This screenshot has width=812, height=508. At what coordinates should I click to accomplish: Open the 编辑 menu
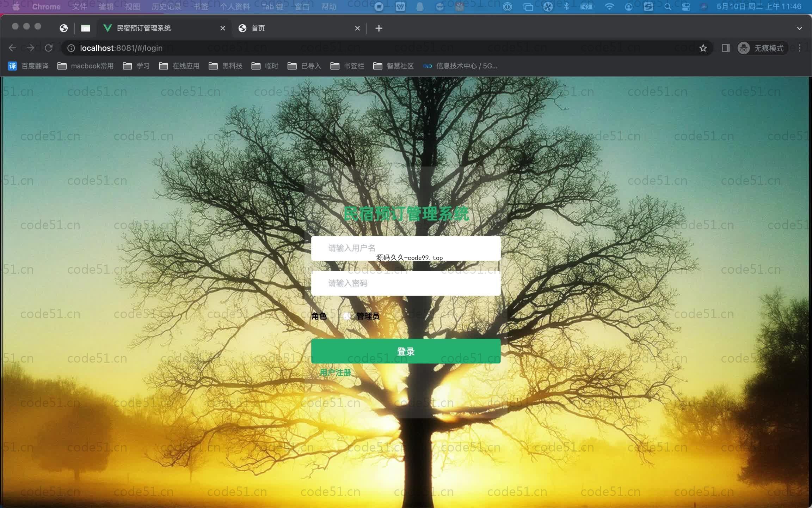[x=106, y=7]
